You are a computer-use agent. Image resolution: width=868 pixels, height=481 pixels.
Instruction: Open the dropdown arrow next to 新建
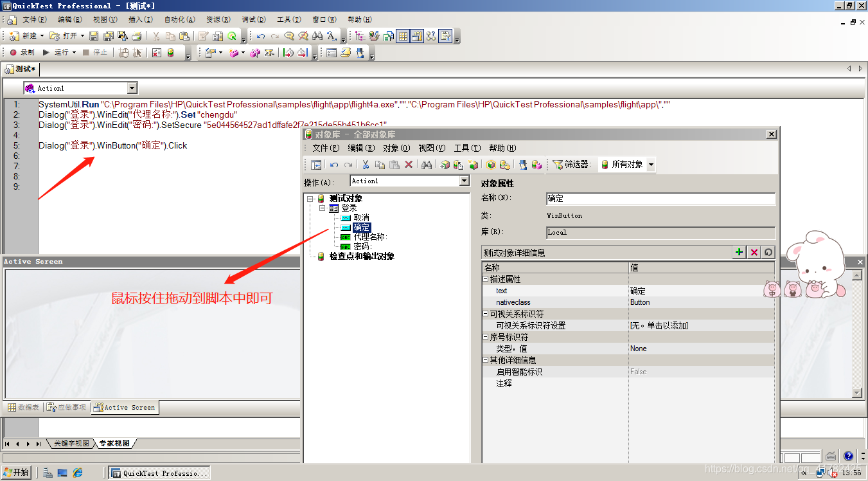click(x=42, y=36)
